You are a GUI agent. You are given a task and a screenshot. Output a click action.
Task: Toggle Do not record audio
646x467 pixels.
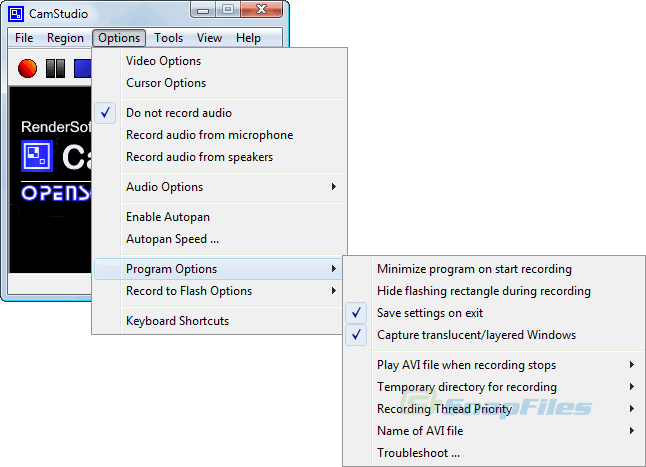[x=219, y=113]
